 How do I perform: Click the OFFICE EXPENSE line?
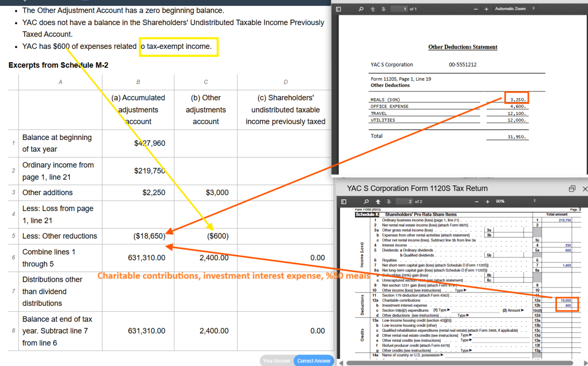pos(390,106)
